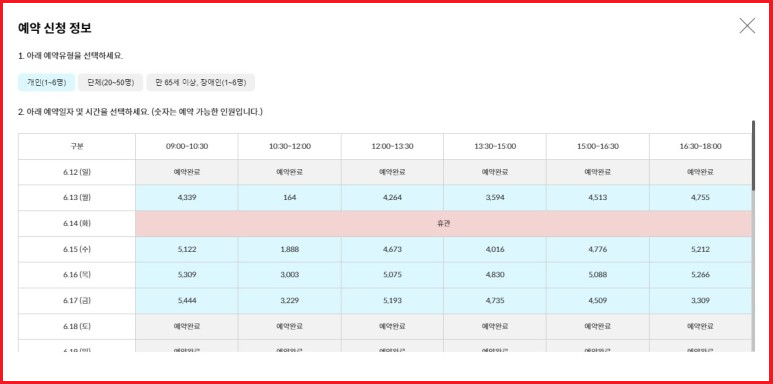Choose 6.13 slot with 164 available
Image resolution: width=773 pixels, height=384 pixels.
coord(289,198)
